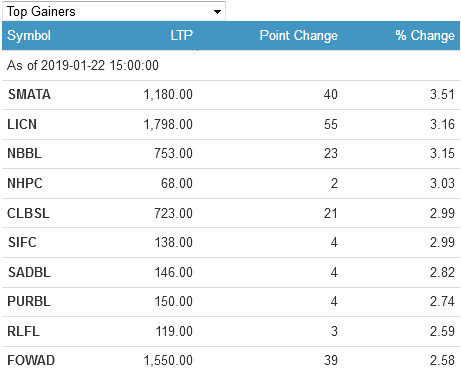Open the NBBL symbol link
461x372 pixels.
[25, 154]
